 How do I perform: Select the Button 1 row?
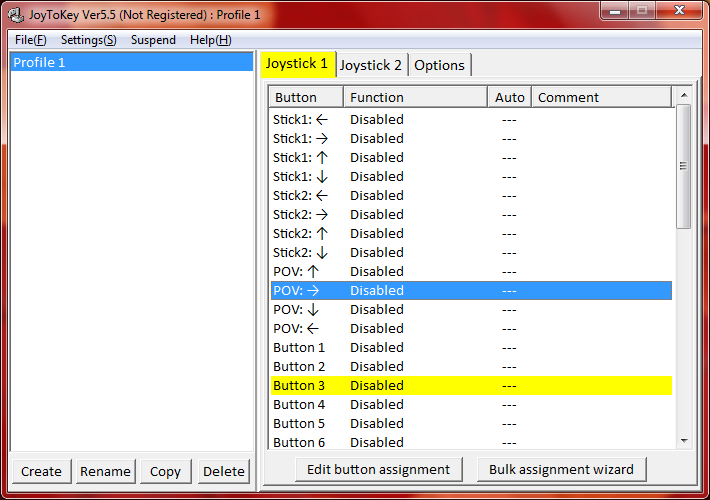pyautogui.click(x=471, y=348)
